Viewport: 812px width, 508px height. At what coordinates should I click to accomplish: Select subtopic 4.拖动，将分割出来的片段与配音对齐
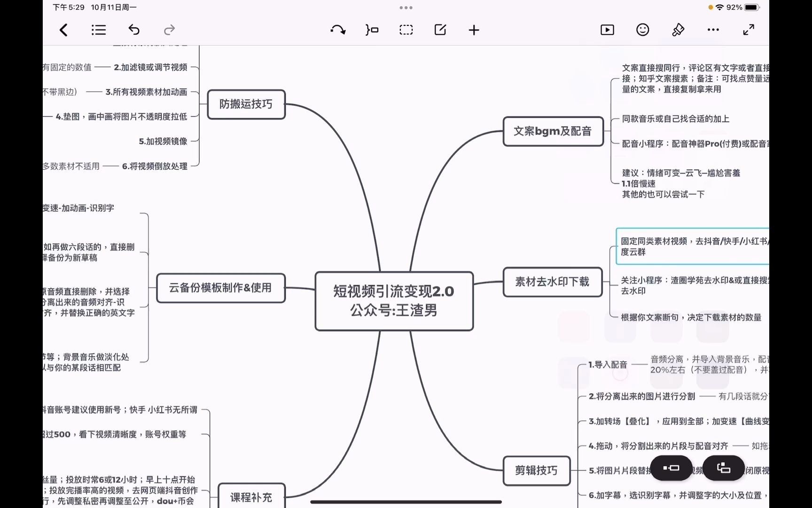pyautogui.click(x=658, y=446)
